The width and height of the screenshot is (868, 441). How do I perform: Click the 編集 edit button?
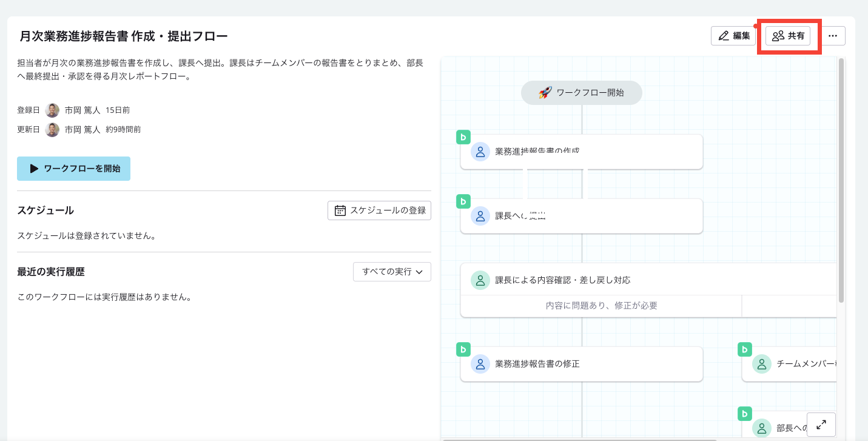pos(733,36)
